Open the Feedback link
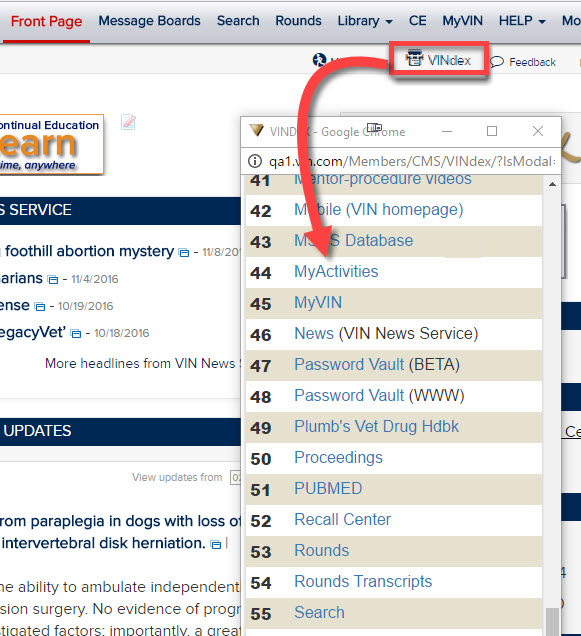This screenshot has width=581, height=636. pos(523,62)
